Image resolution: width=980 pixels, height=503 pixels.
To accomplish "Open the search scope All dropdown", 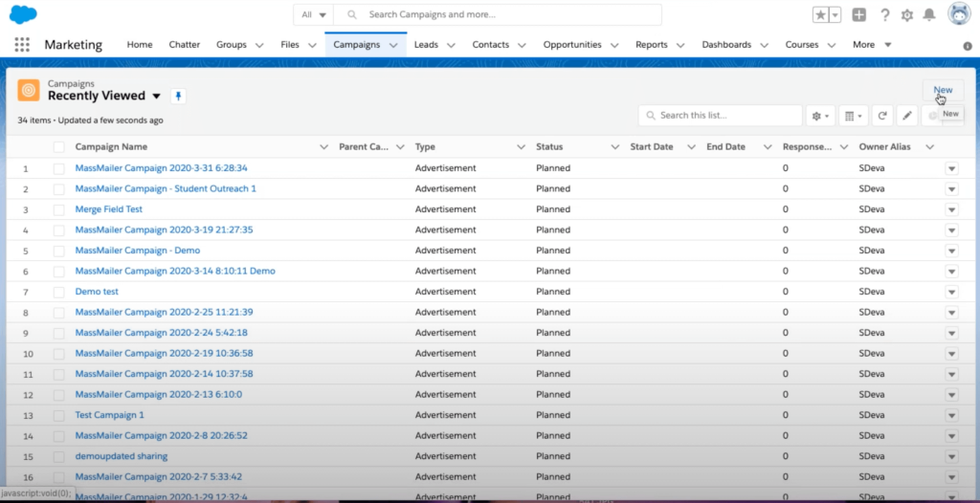I will (x=314, y=15).
